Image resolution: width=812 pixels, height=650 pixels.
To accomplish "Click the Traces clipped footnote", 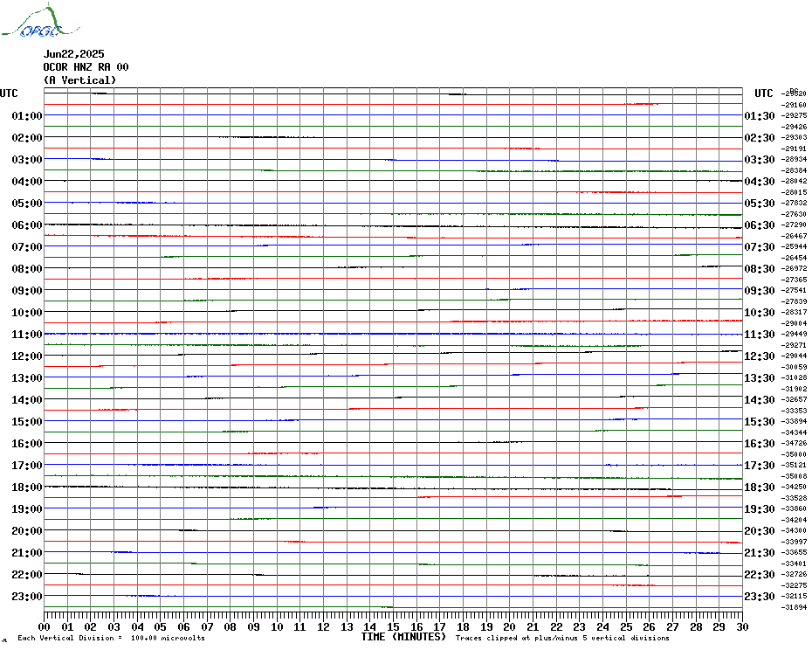I will [x=562, y=638].
